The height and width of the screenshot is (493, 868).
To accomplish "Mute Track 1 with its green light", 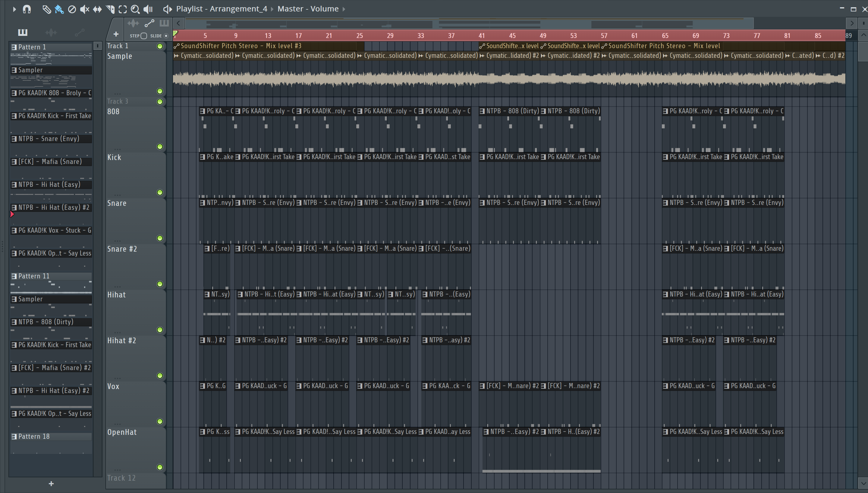I will pyautogui.click(x=160, y=46).
